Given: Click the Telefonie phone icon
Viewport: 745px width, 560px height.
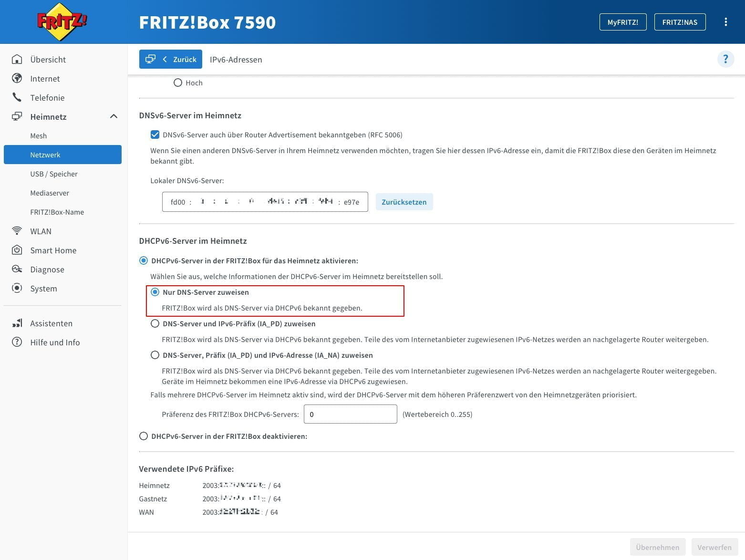Looking at the screenshot, I should [17, 97].
